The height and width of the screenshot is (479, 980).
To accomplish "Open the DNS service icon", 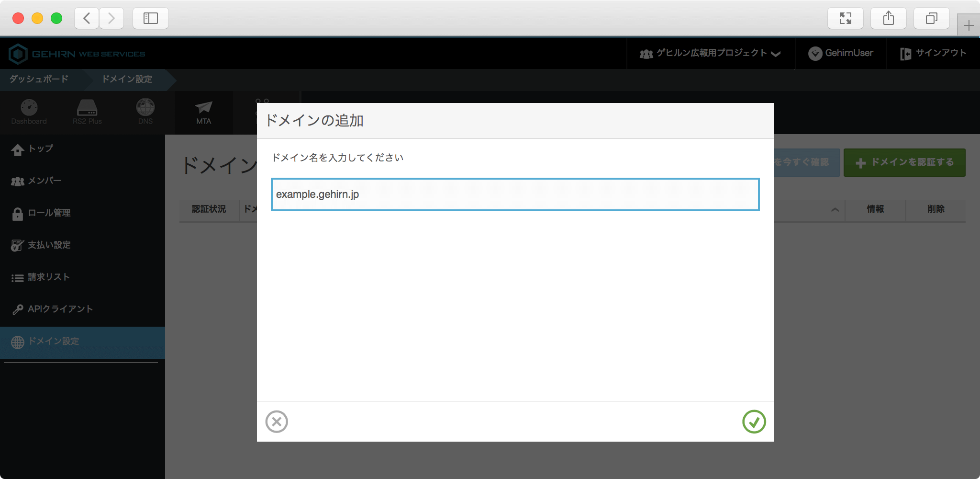I will (x=145, y=112).
